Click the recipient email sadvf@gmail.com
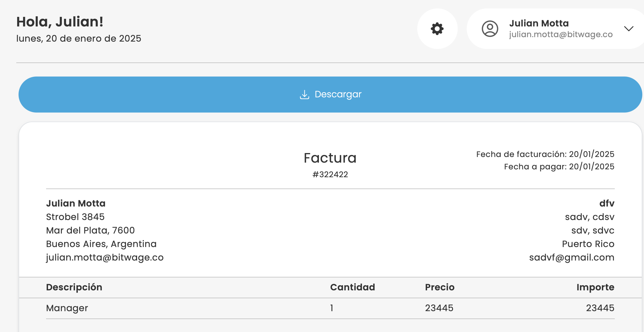Screen dimensions: 644x332 [572, 257]
